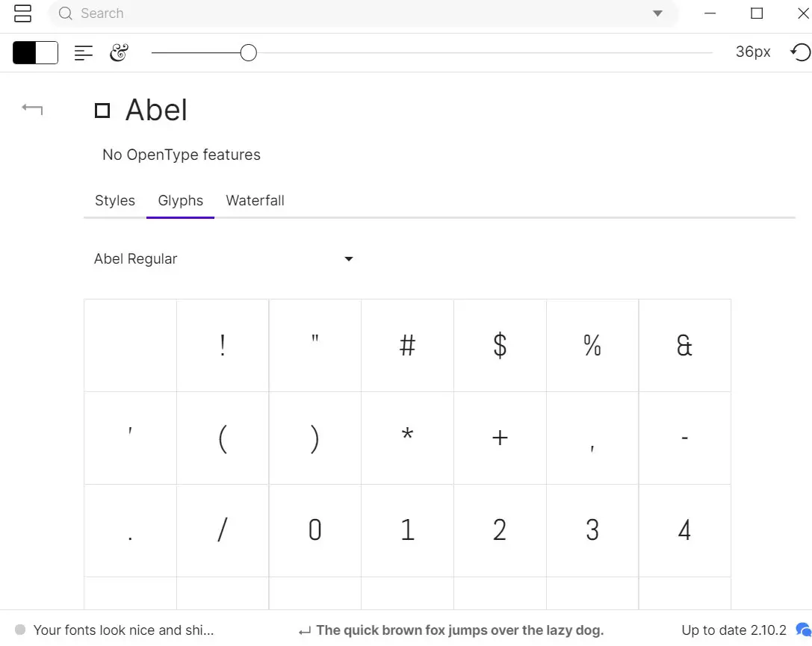The image size is (812, 646).
Task: Click the ampersand OpenType features icon
Action: pyautogui.click(x=119, y=53)
